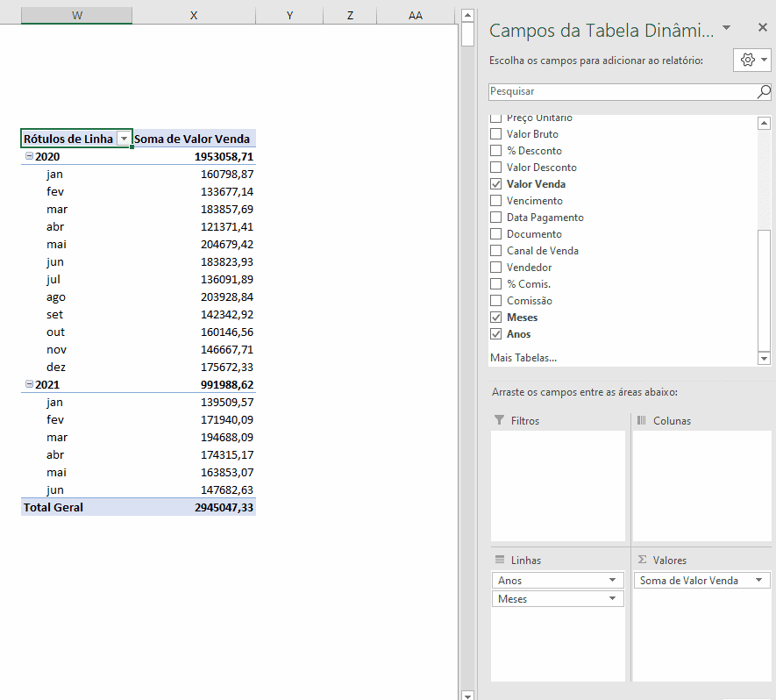776x700 pixels.
Task: Uncheck the Valor Venda field
Action: tap(496, 184)
